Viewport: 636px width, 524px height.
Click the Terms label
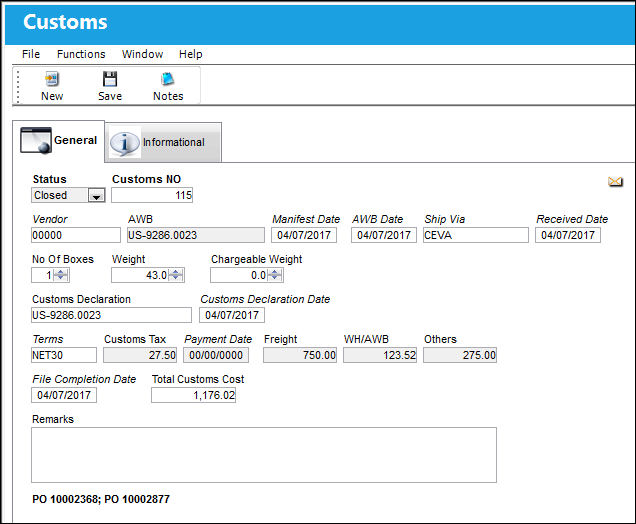tap(48, 339)
